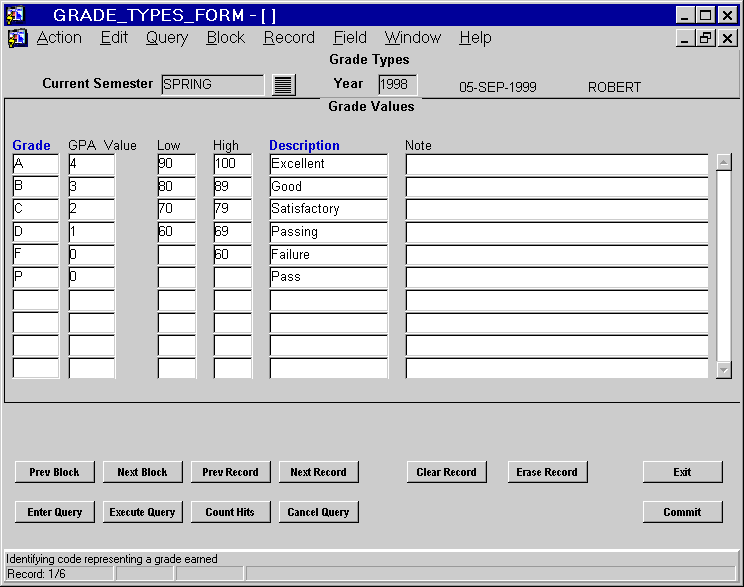Open the Help menu
The width and height of the screenshot is (744, 587).
(475, 37)
